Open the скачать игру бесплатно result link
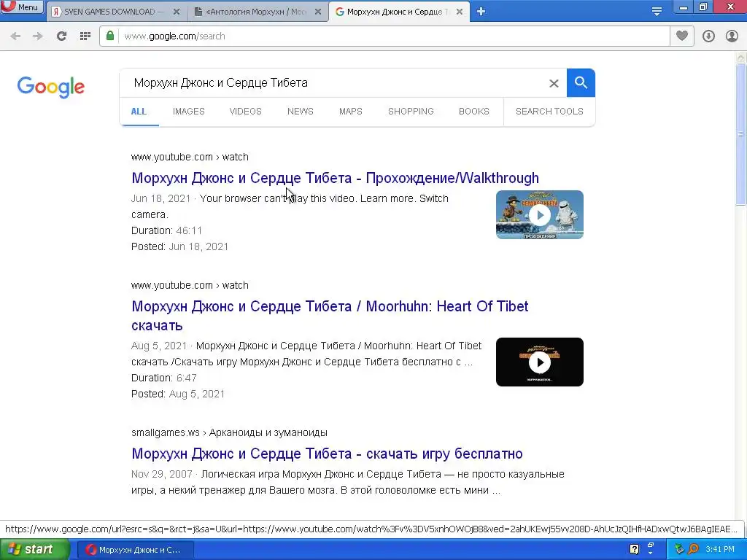This screenshot has width=747, height=560. (327, 454)
